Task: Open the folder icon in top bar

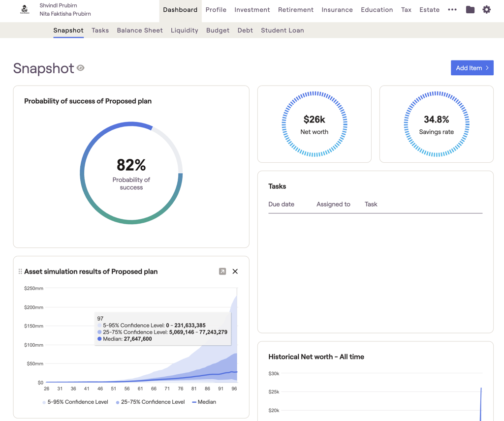Action: pos(470,10)
